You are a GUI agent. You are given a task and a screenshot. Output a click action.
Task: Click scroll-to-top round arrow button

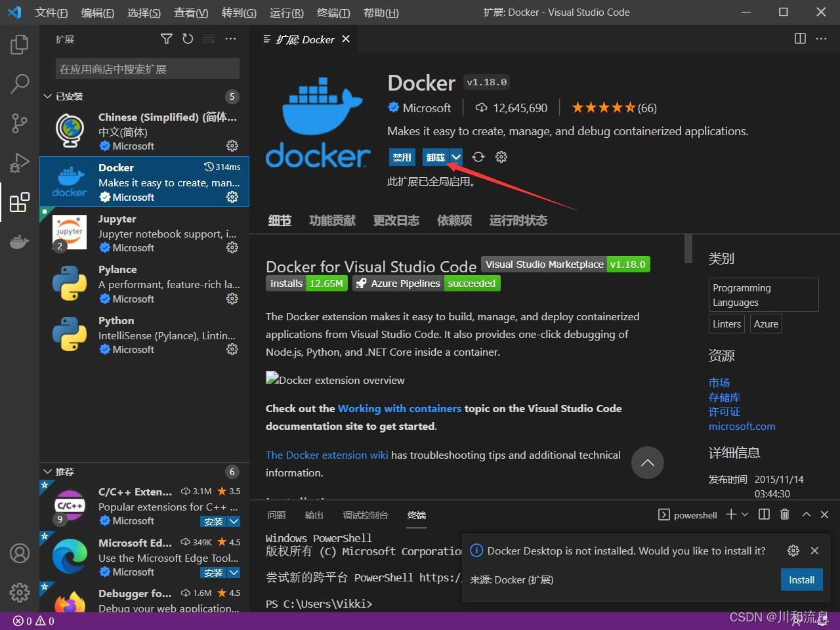(648, 463)
